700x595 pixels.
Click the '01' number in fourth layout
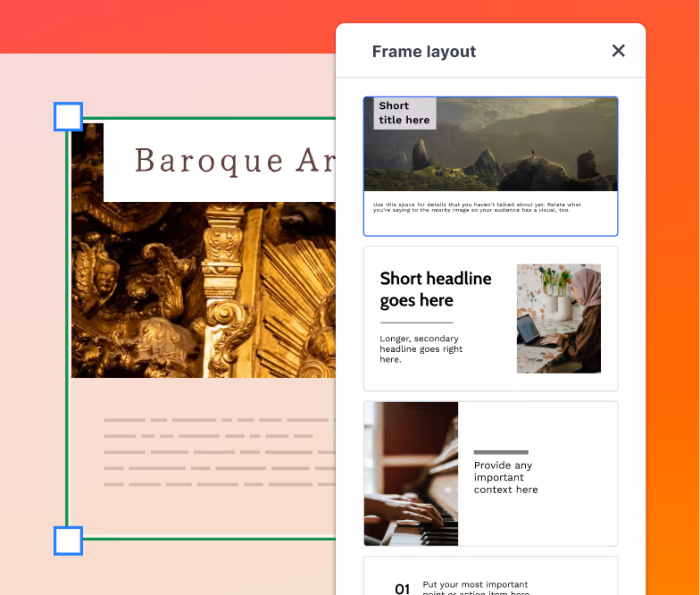(403, 588)
